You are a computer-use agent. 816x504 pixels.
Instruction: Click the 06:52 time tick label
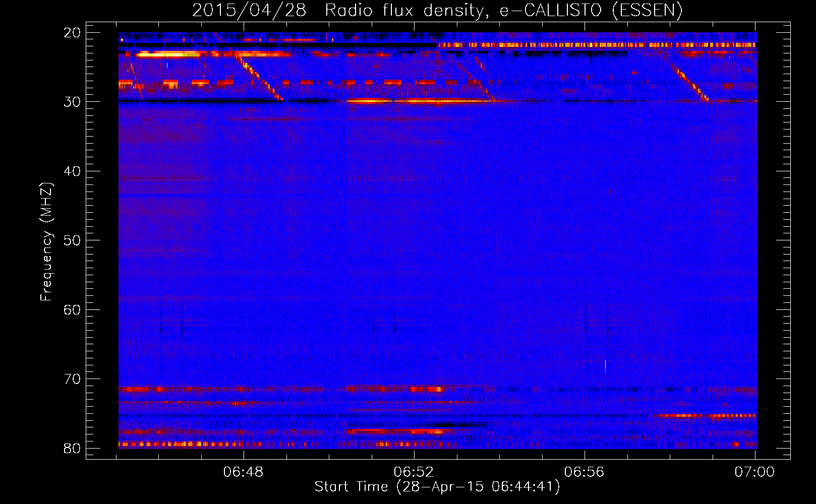(414, 472)
